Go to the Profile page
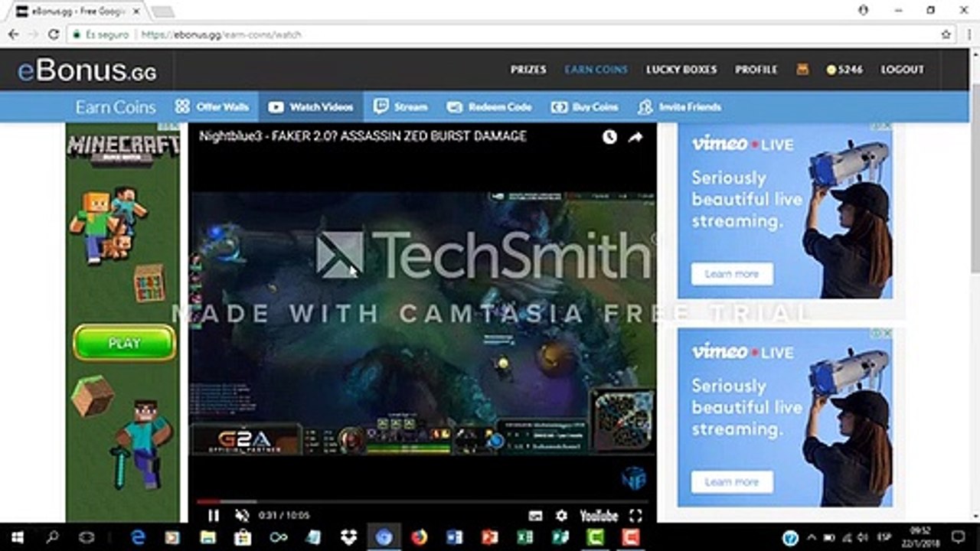Screen dimensions: 980x551 coord(756,69)
